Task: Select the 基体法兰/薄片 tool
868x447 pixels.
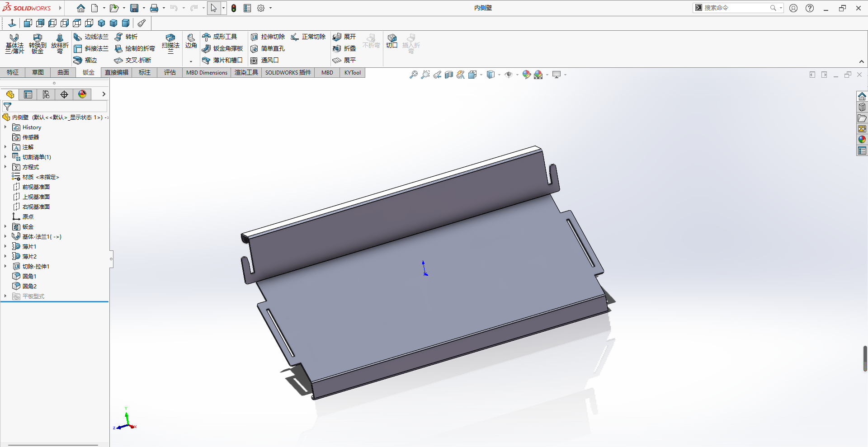Action: pos(14,44)
